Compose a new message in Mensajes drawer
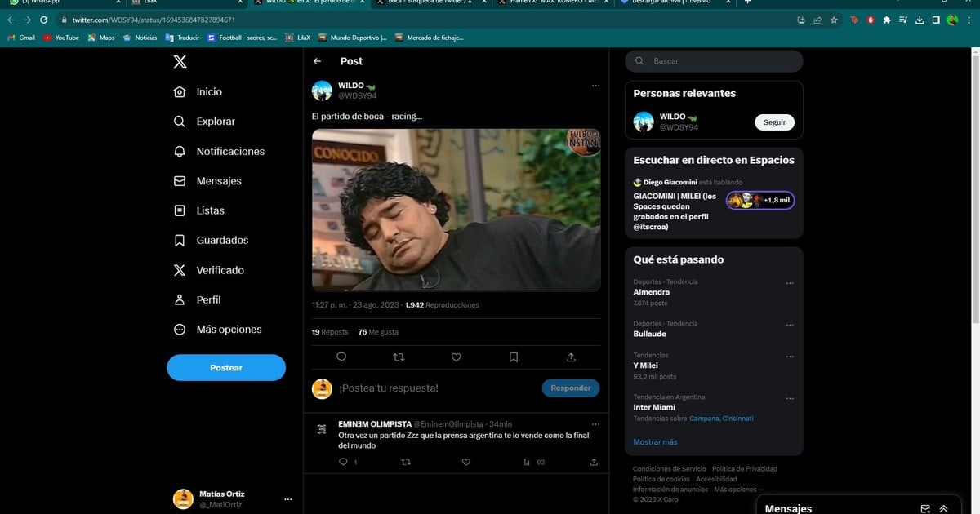This screenshot has height=514, width=980. coord(925,508)
